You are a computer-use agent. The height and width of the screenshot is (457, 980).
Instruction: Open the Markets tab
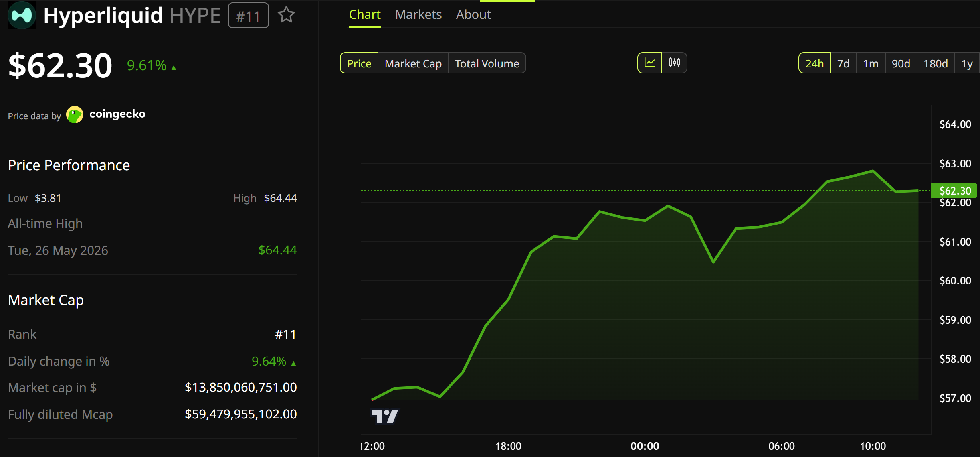(x=418, y=15)
